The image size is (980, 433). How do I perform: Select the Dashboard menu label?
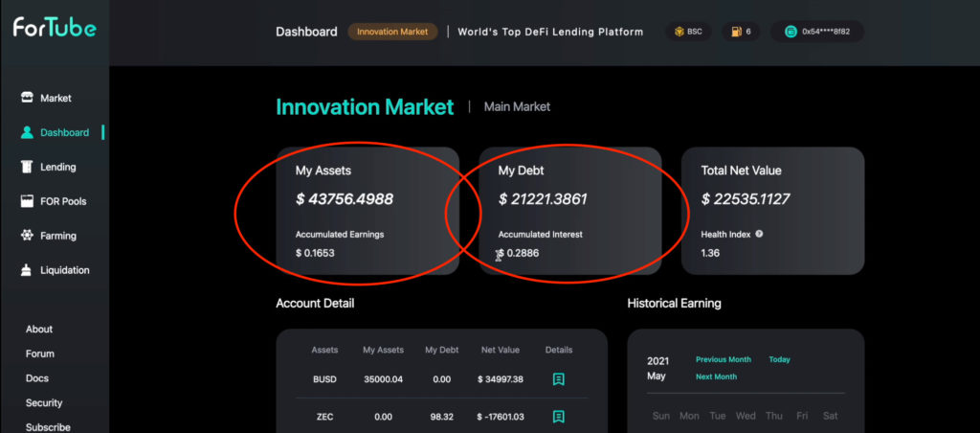(64, 132)
